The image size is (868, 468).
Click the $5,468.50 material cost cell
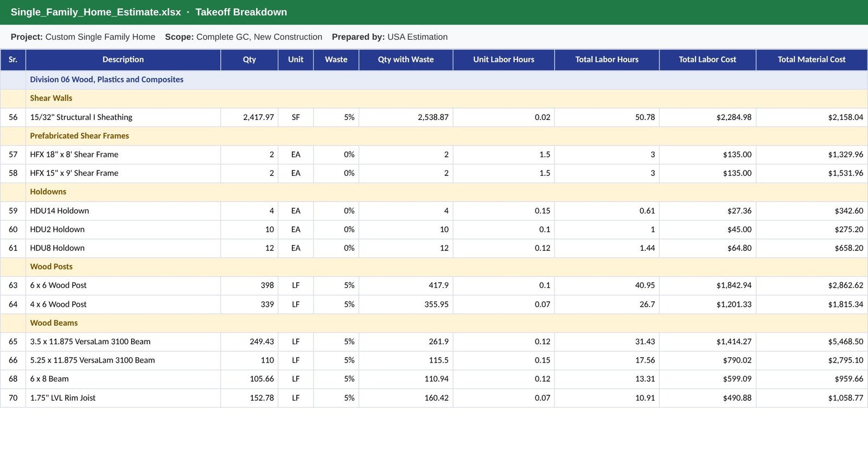click(812, 342)
